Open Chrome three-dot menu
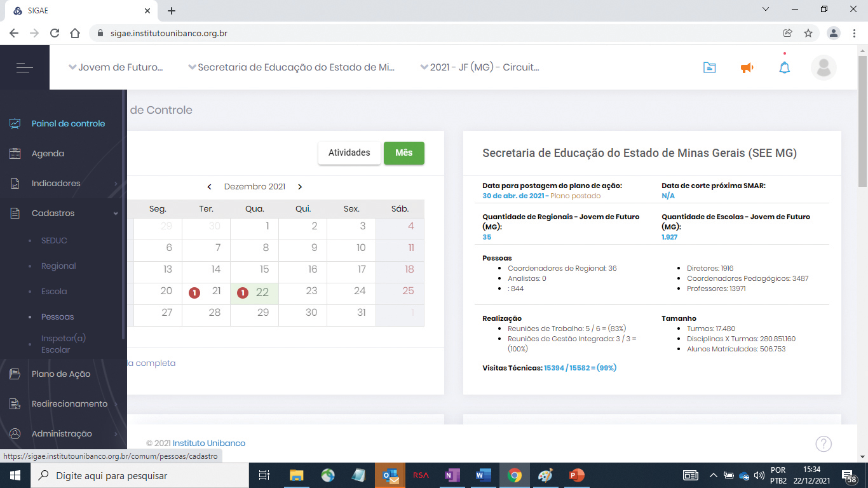Screen dimensions: 868x488 pos(854,33)
